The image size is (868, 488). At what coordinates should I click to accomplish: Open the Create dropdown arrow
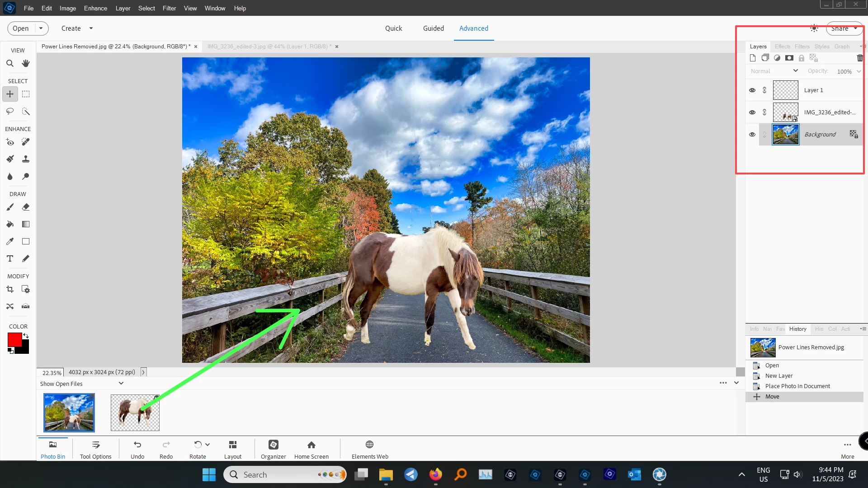[91, 28]
